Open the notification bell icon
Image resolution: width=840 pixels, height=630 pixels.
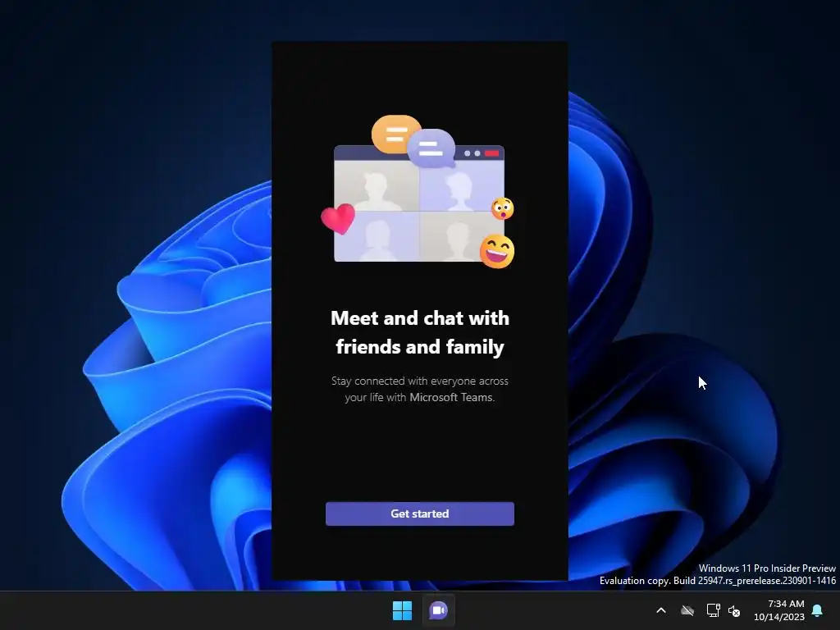(818, 610)
